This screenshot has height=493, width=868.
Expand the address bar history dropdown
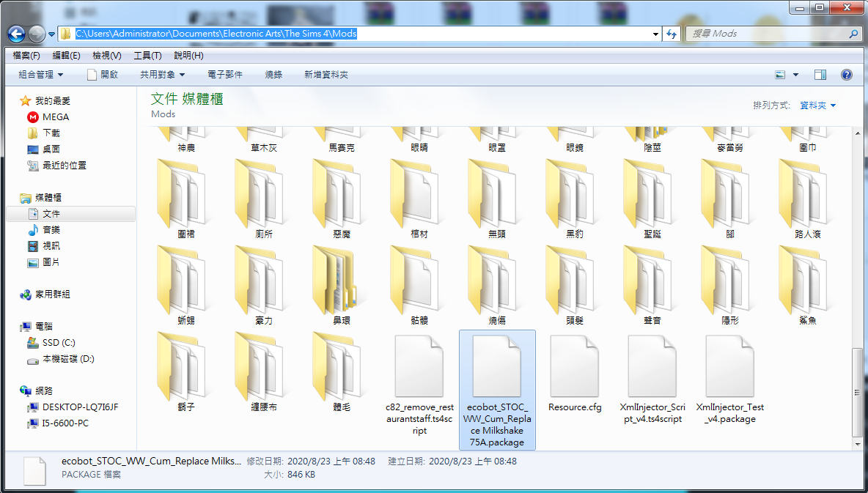pos(655,34)
